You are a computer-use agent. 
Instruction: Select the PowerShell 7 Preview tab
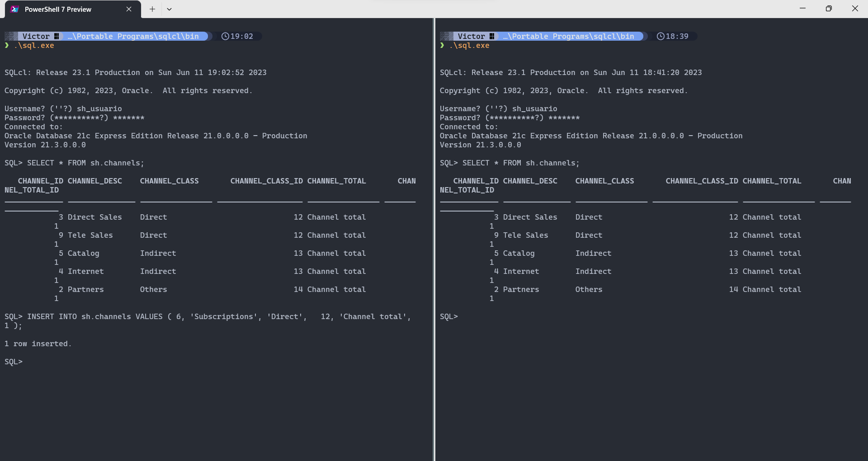coord(72,9)
